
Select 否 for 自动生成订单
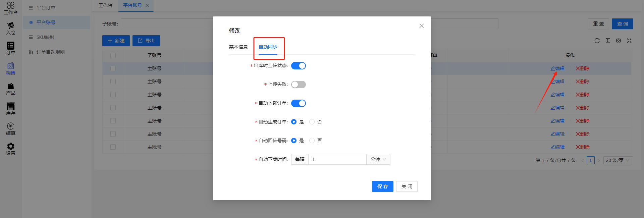tap(312, 122)
